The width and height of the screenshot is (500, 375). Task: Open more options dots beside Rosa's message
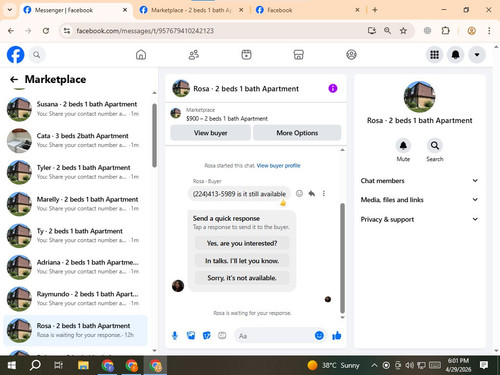(324, 193)
